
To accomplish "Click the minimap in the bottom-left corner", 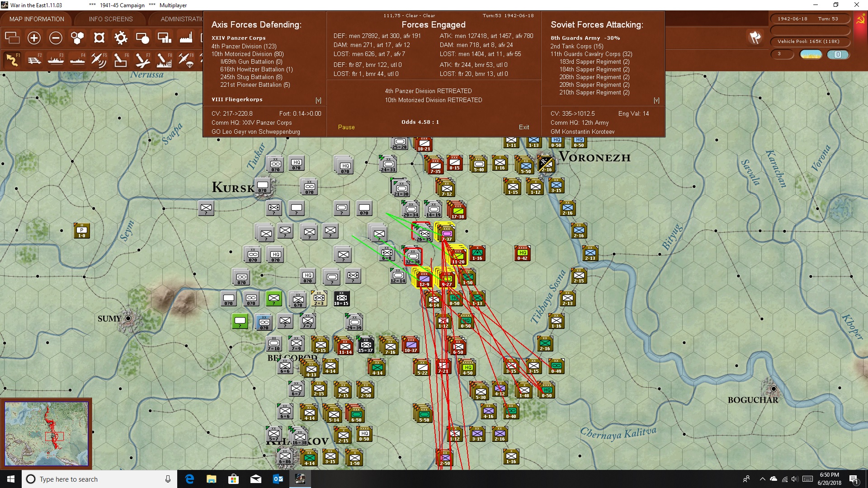I will [x=46, y=434].
